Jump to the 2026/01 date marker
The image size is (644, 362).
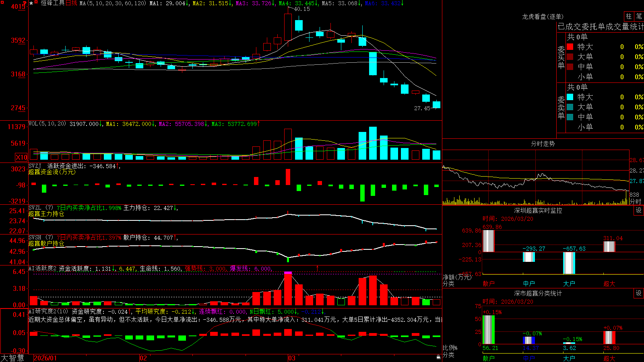45,358
